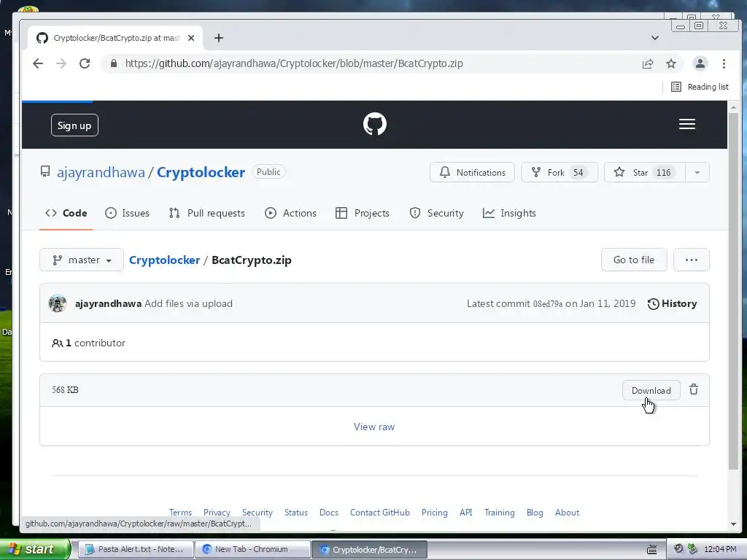Open the GitHub hamburger menu
Image resolution: width=747 pixels, height=560 pixels.
[687, 124]
